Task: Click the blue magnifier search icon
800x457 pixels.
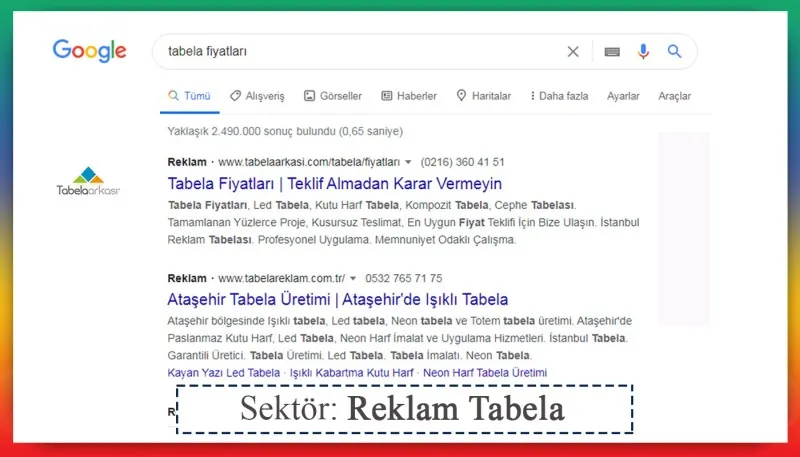Action: pyautogui.click(x=674, y=52)
